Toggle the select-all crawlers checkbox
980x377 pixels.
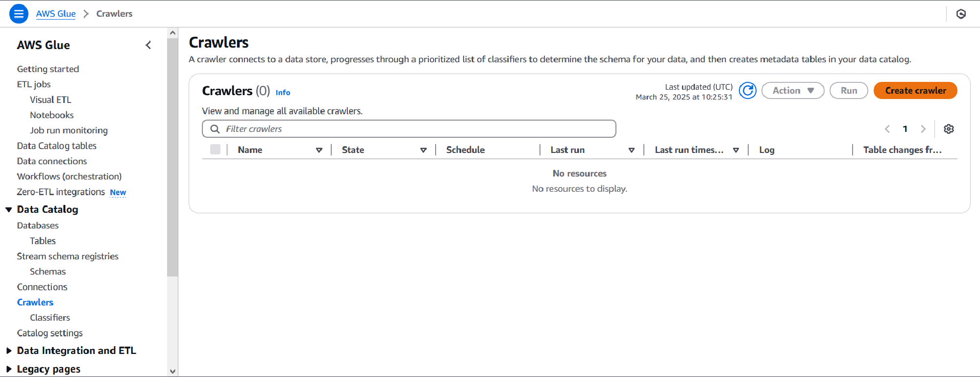pyautogui.click(x=215, y=150)
